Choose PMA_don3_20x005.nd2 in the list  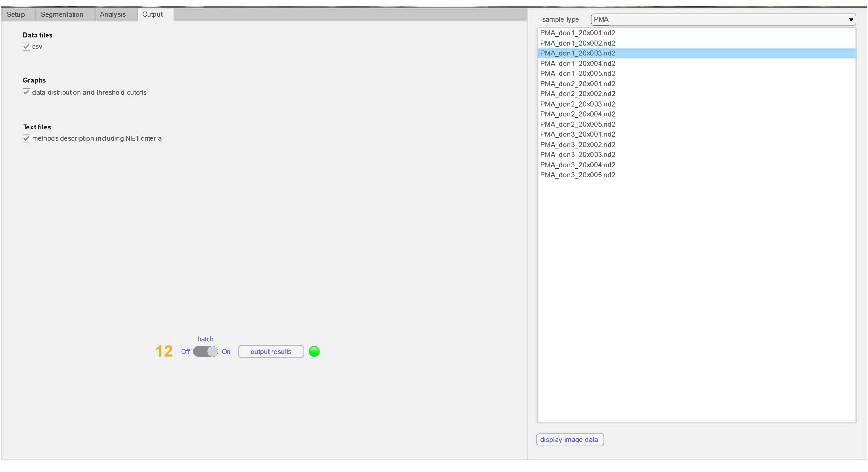[577, 175]
